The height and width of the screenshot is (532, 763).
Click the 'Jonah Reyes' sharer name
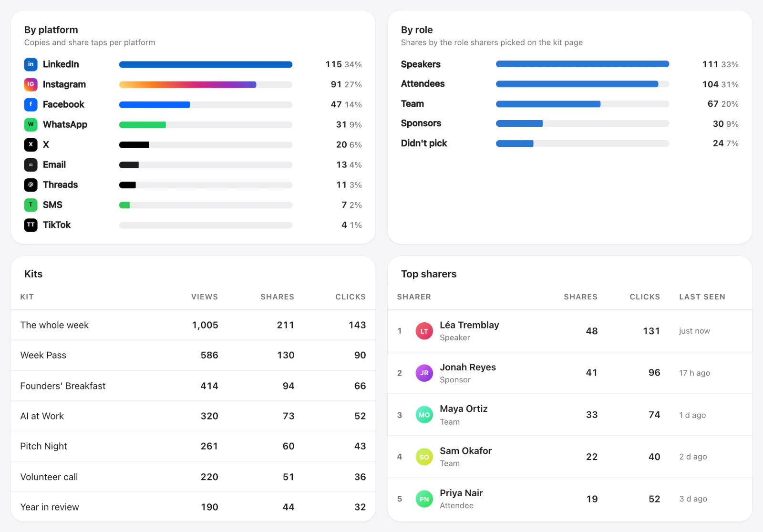tap(468, 367)
